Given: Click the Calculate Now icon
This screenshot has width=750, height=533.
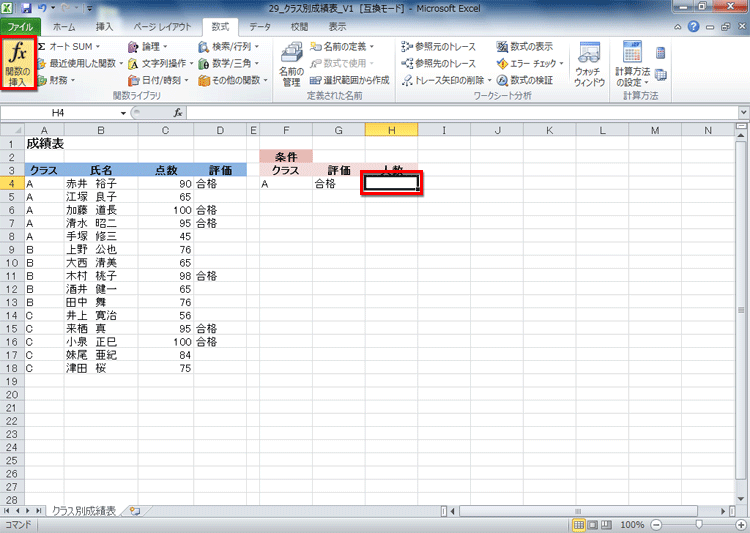Looking at the screenshot, I should click(x=661, y=53).
